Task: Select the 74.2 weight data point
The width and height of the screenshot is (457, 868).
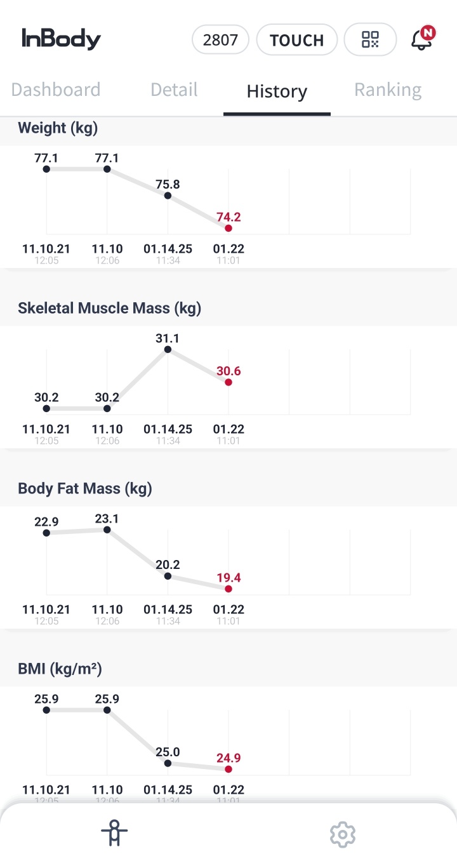Action: tap(228, 228)
